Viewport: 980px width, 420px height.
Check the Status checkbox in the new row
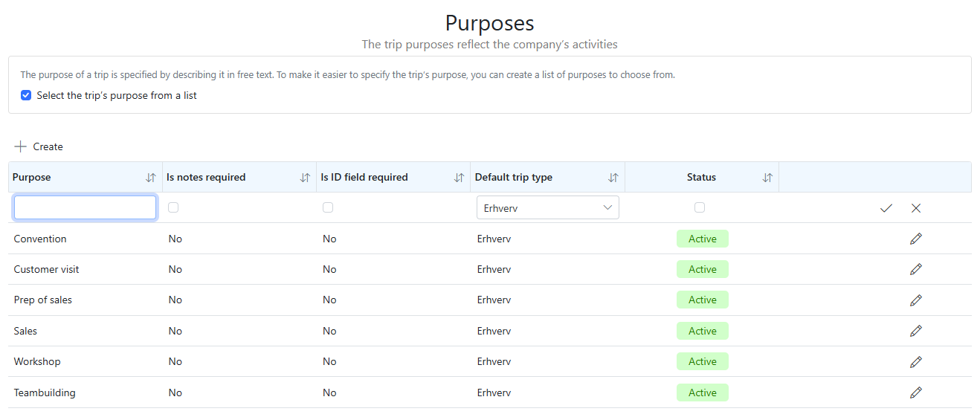click(700, 208)
